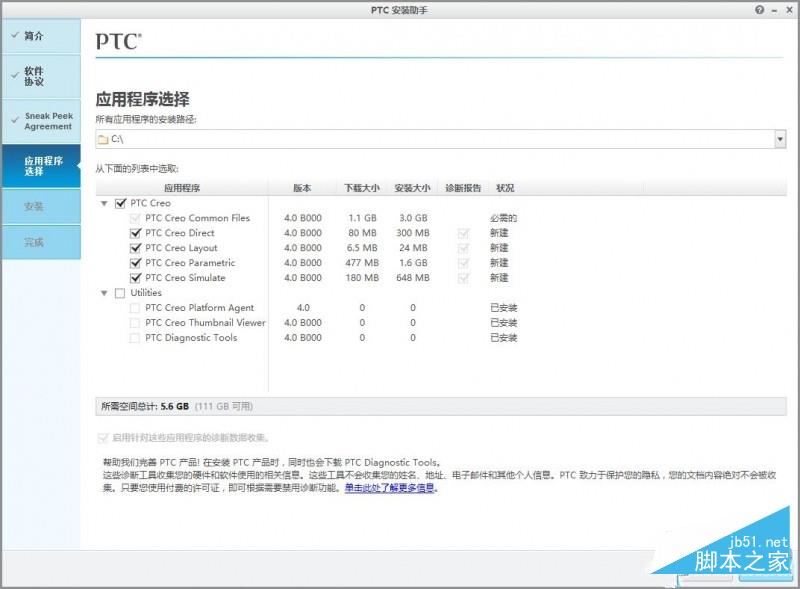Minimize the PTC installer window

click(x=774, y=10)
